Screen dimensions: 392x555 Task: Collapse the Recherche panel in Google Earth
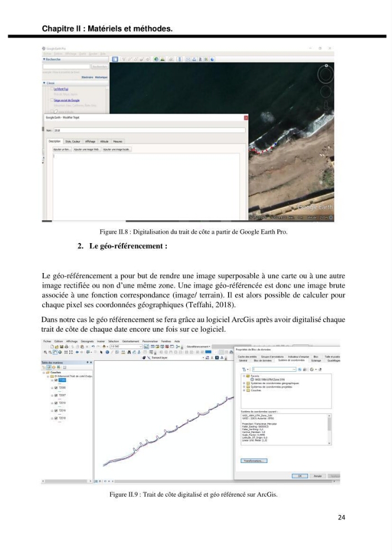[x=44, y=59]
